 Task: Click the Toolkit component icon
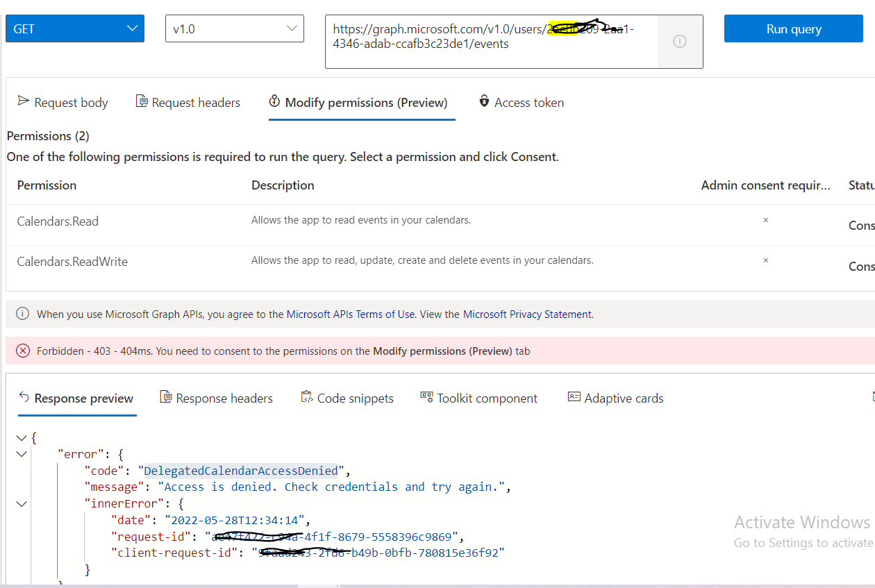tap(425, 397)
